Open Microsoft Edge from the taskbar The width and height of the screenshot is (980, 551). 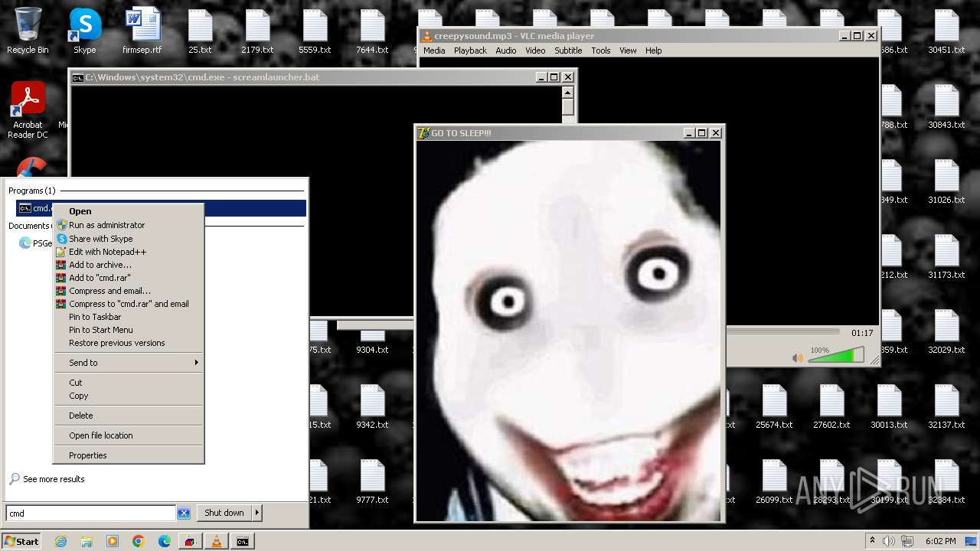165,541
